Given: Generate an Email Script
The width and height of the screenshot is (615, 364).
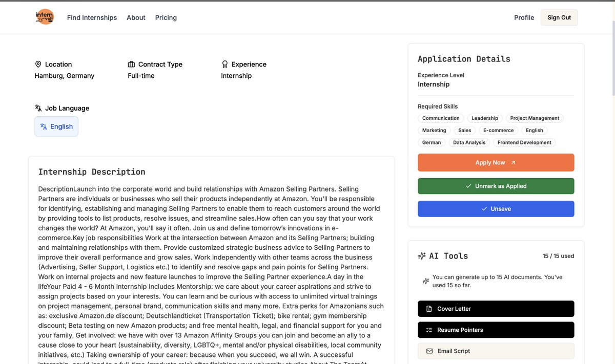Looking at the screenshot, I should pos(496,351).
